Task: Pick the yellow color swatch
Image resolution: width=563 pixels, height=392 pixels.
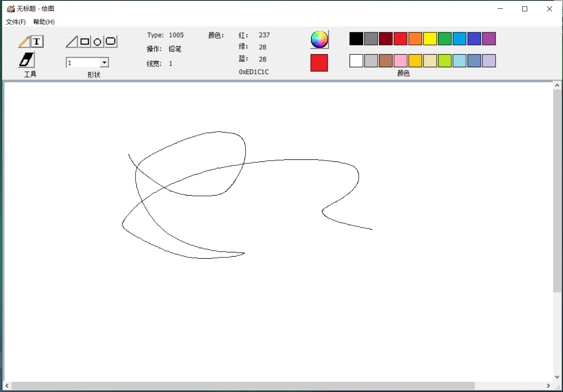Action: (x=430, y=39)
